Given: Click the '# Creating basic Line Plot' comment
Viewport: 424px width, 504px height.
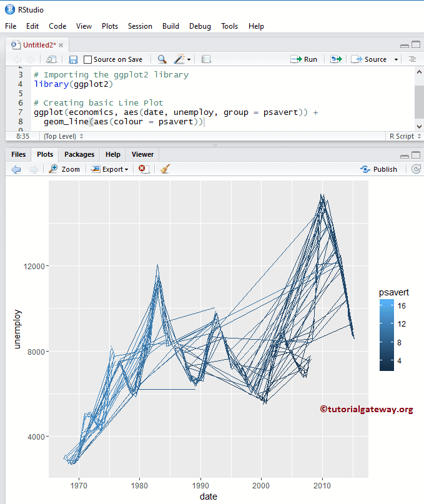Looking at the screenshot, I should 99,103.
